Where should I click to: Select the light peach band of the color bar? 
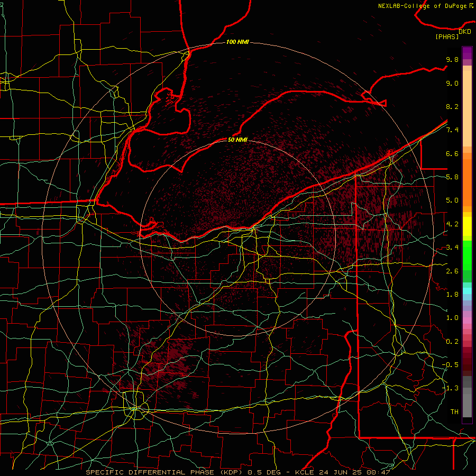point(467,108)
